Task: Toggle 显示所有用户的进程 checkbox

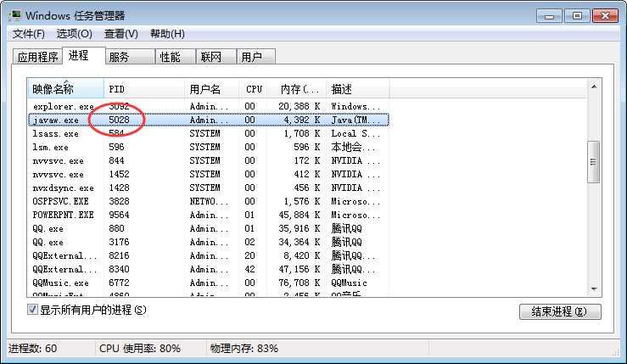Action: (x=32, y=309)
